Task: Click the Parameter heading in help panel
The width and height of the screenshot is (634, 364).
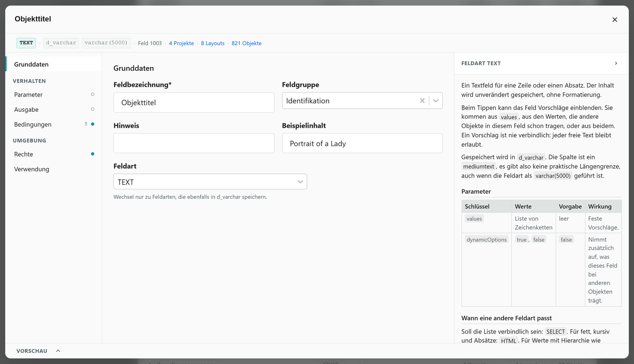Action: (476, 191)
